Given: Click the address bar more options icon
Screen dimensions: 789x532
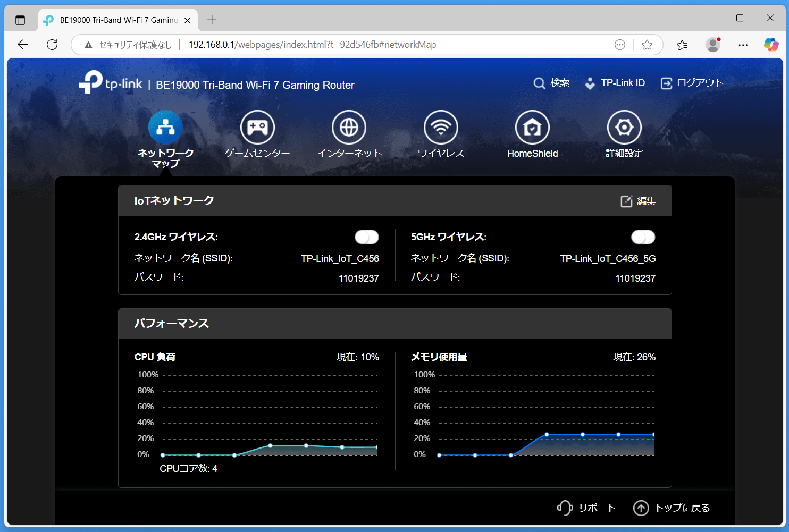Looking at the screenshot, I should coord(620,45).
